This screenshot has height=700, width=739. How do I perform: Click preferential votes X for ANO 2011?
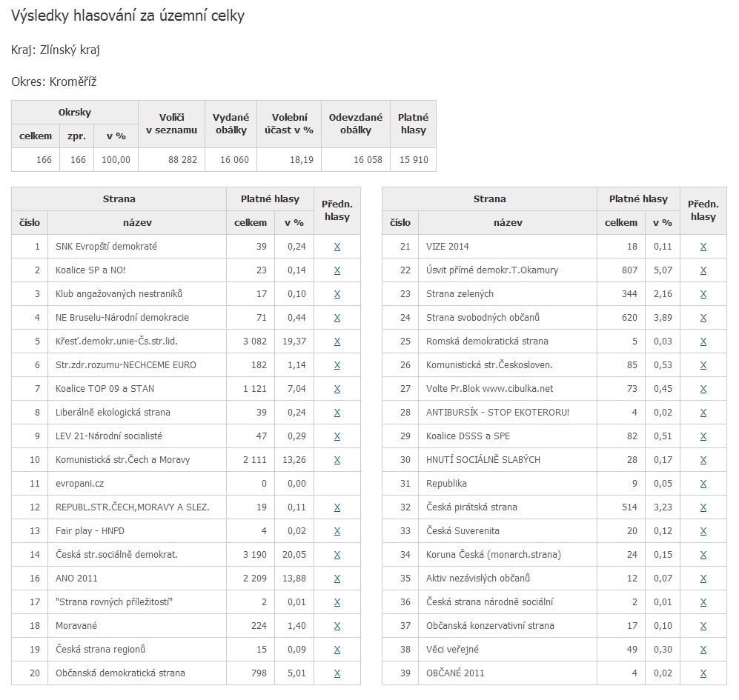tap(337, 579)
